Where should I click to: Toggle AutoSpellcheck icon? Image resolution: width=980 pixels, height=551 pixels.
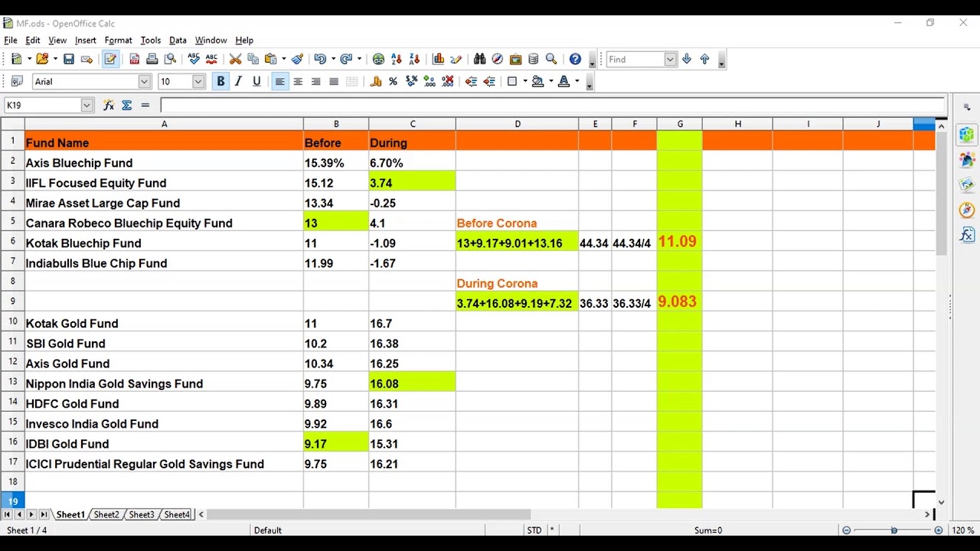pyautogui.click(x=211, y=59)
